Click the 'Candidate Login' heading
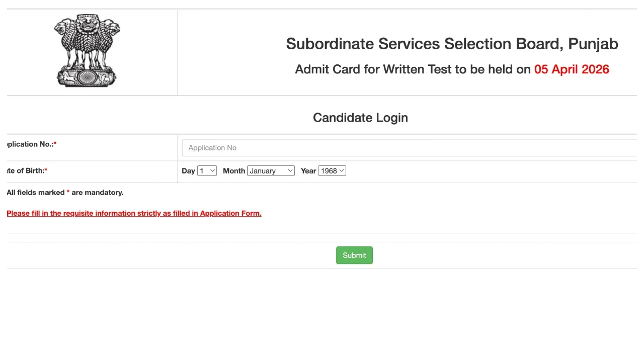The height and width of the screenshot is (362, 644). pos(360,118)
